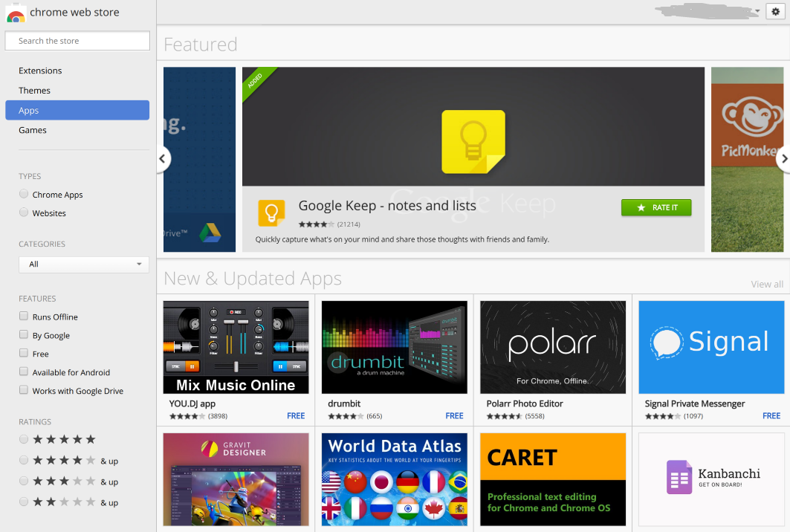Viewport: 790px width, 532px height.
Task: Click the "New & Updated Apps" heading
Action: pyautogui.click(x=253, y=279)
